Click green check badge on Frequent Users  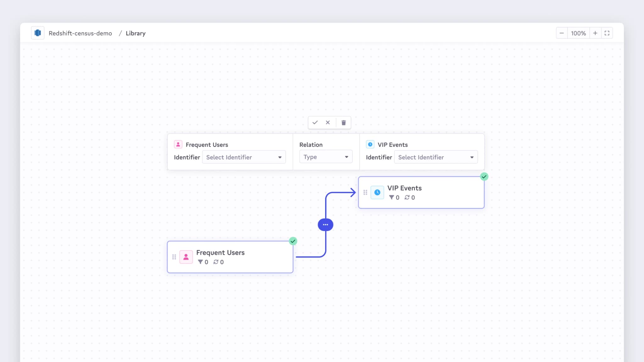(x=293, y=241)
